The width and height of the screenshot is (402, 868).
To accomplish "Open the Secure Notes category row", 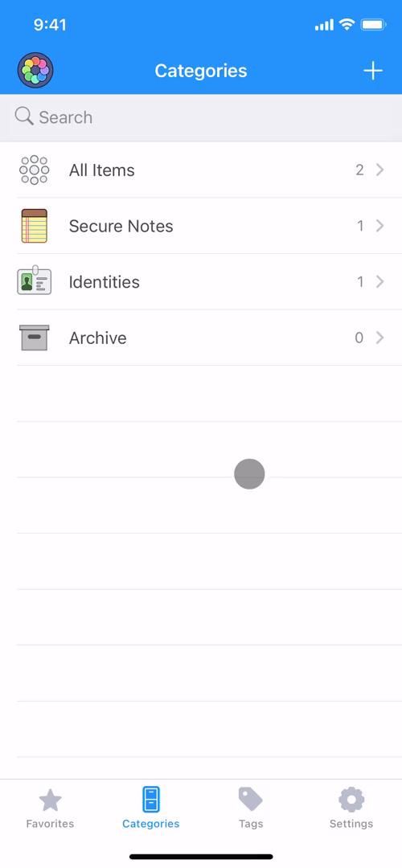I will click(201, 226).
